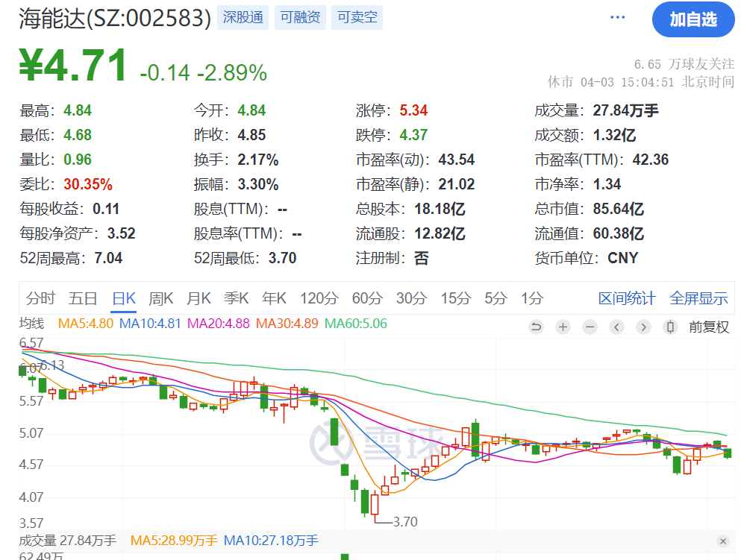Switch to 60分 minute chart tab
This screenshot has height=560, width=744.
coord(367,298)
